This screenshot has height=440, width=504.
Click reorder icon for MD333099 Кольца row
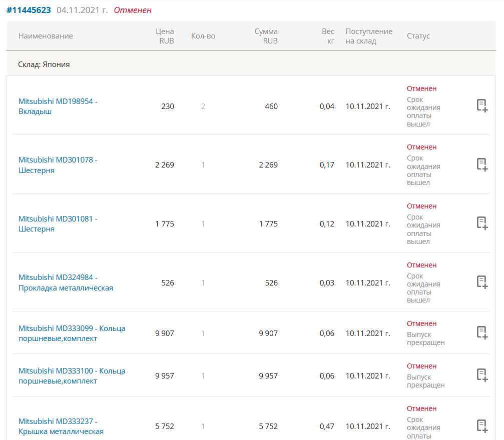coord(481,332)
